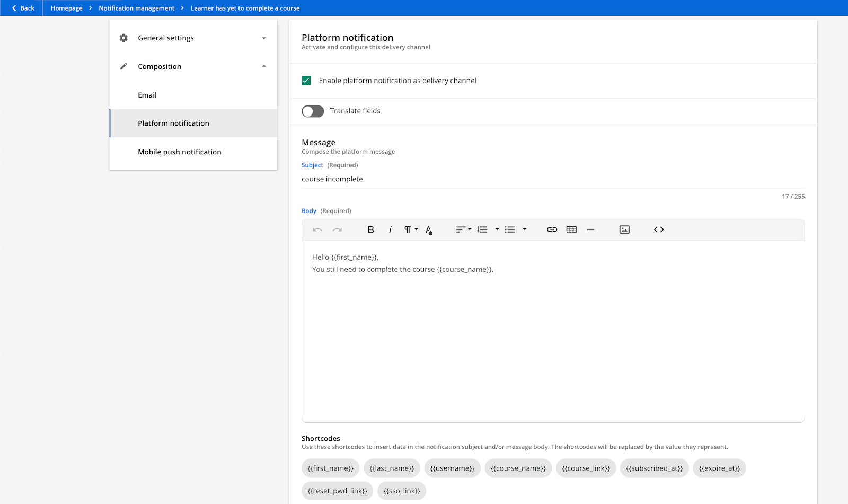This screenshot has height=504, width=848.
Task: Enable translate fields
Action: (313, 111)
